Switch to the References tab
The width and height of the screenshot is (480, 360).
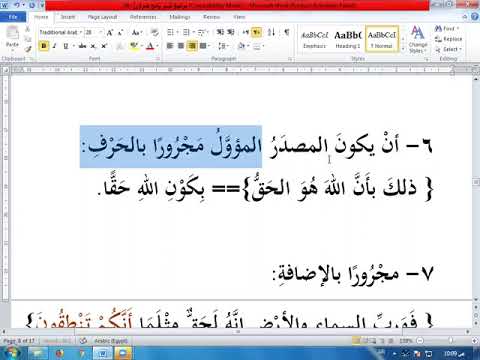click(143, 17)
